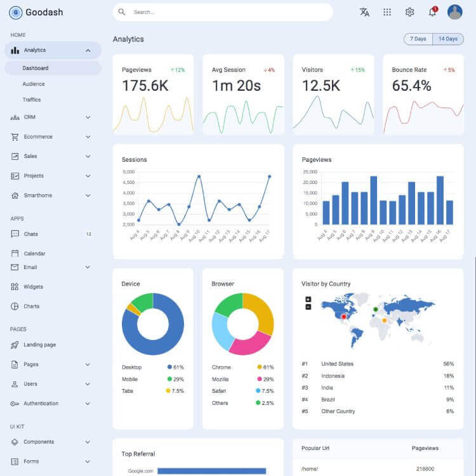Click the Mozilla pink legend dot
Image resolution: width=476 pixels, height=476 pixels.
[259, 379]
